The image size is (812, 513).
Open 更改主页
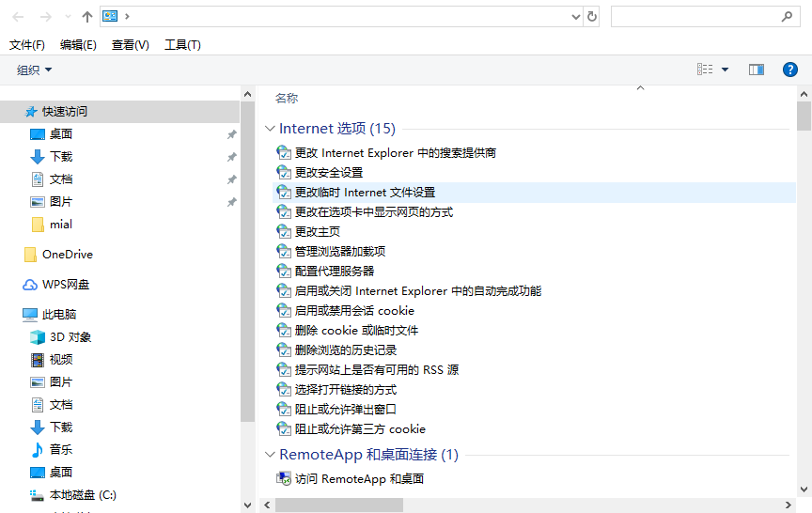318,232
